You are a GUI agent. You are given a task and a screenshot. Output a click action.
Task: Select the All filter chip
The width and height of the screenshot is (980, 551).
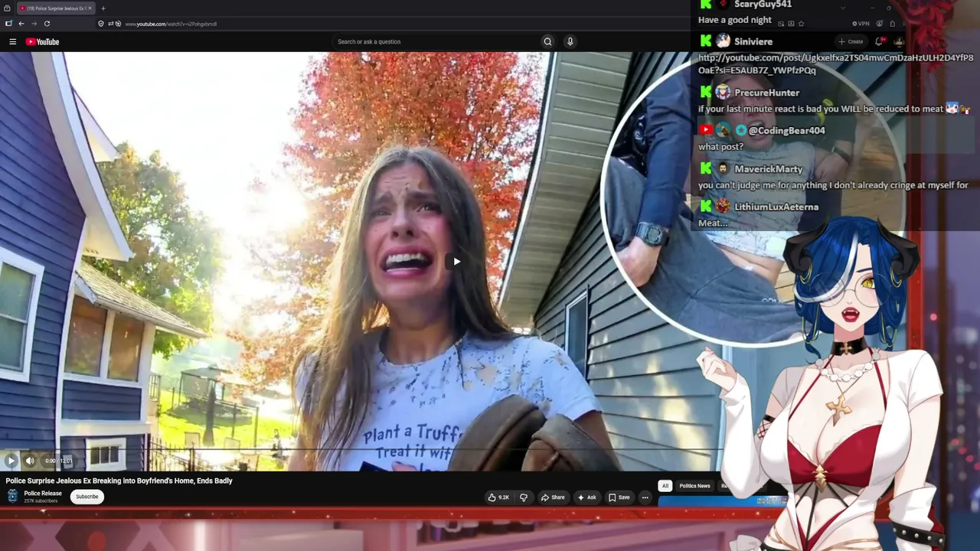click(x=665, y=486)
